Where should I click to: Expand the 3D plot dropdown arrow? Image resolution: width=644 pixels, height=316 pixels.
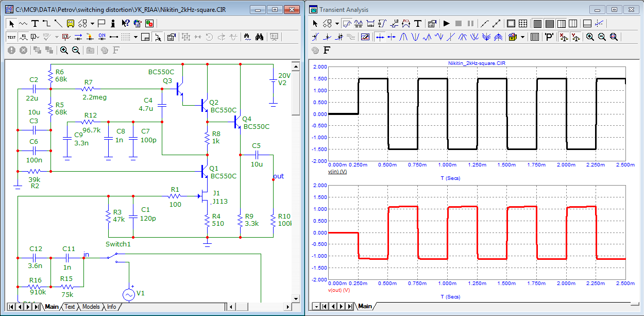pos(522,37)
